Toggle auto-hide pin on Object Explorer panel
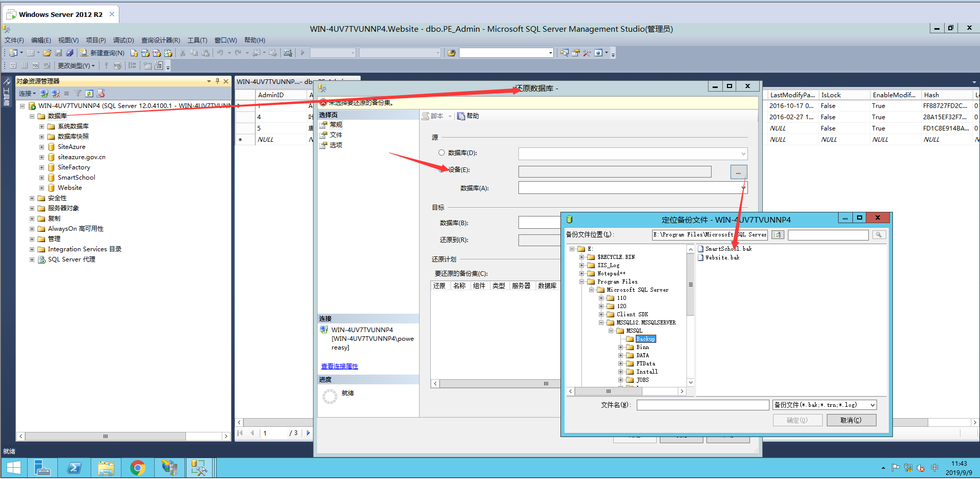 coord(217,81)
